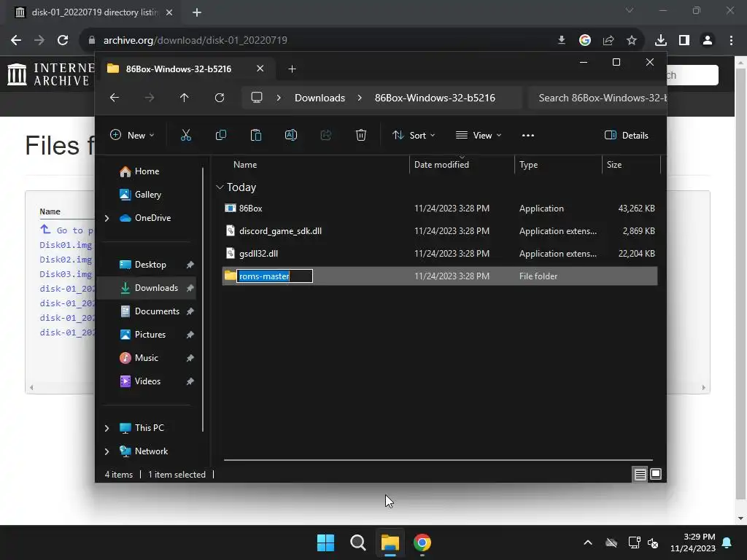The width and height of the screenshot is (747, 560).
Task: Switch to large thumbnails view icon in status bar
Action: pos(656,474)
